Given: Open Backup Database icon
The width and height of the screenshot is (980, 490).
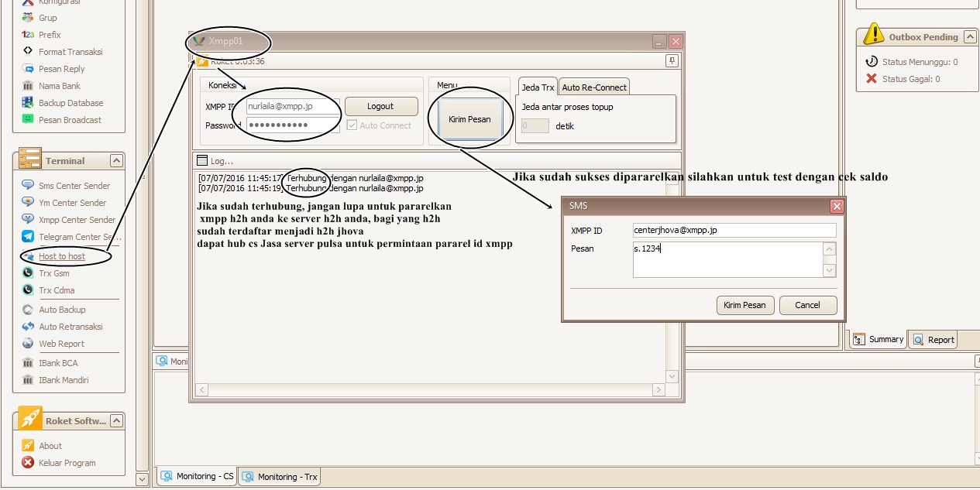Looking at the screenshot, I should [28, 103].
